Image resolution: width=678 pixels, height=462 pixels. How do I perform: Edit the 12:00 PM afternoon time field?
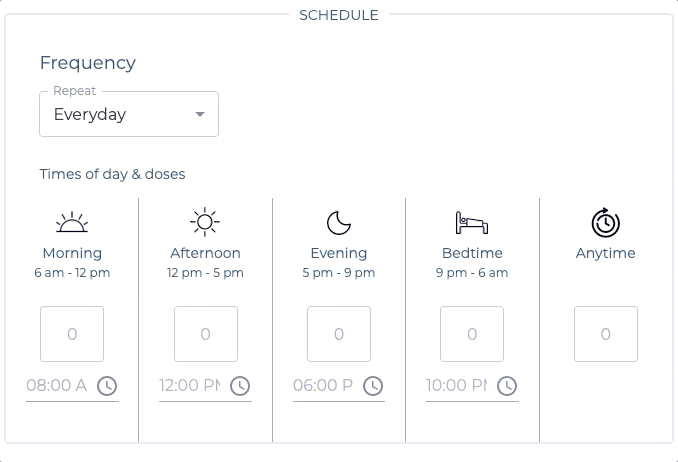click(x=190, y=386)
